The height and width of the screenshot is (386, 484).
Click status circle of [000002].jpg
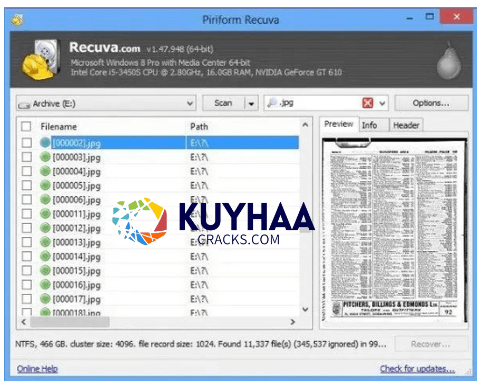tap(45, 143)
